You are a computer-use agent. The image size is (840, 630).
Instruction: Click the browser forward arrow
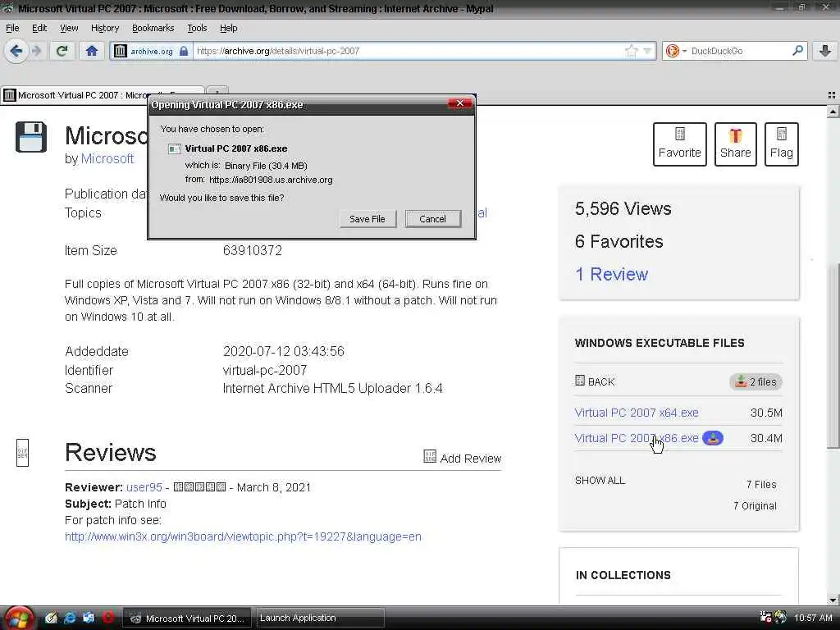click(x=36, y=51)
